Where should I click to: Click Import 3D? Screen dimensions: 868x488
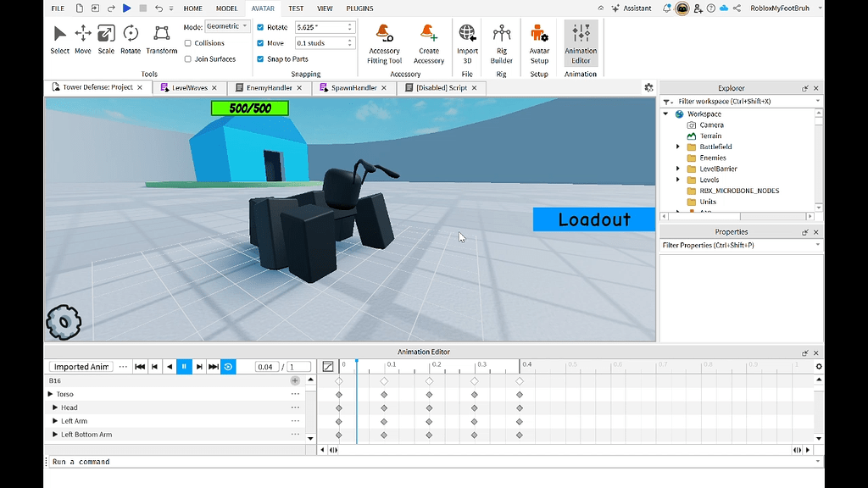coord(467,41)
